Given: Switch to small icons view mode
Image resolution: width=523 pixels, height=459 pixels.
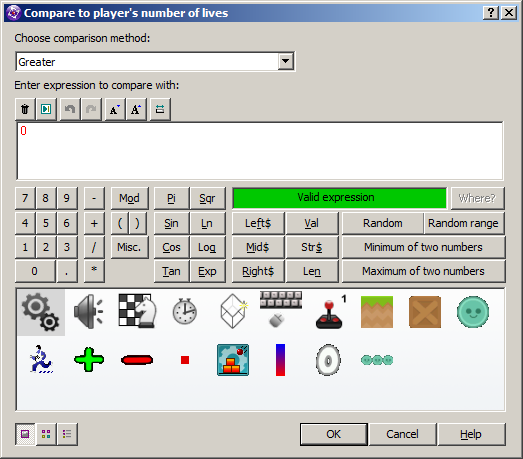Looking at the screenshot, I should click(x=46, y=434).
